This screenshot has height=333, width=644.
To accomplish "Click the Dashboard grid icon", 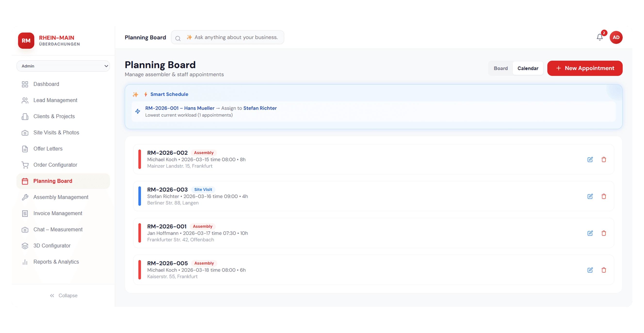I will pyautogui.click(x=25, y=84).
